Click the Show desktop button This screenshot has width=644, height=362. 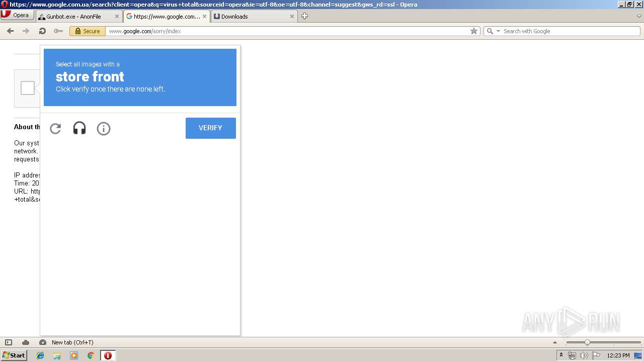click(x=638, y=355)
